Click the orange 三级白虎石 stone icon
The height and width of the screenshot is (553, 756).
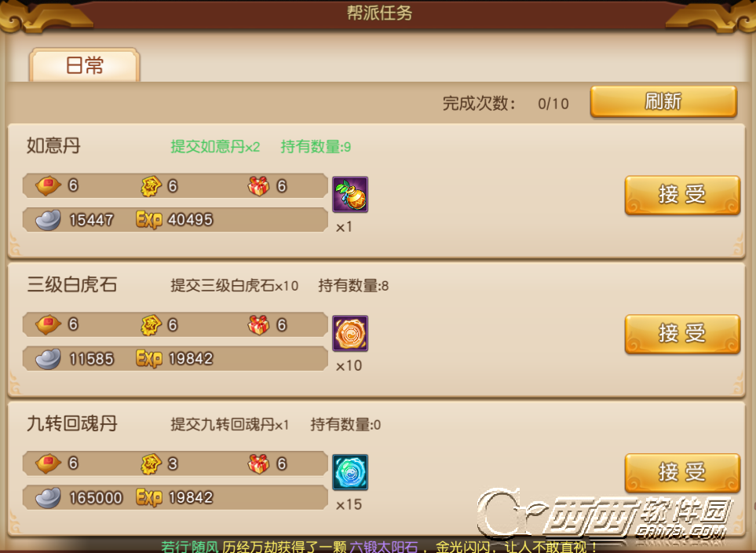350,333
